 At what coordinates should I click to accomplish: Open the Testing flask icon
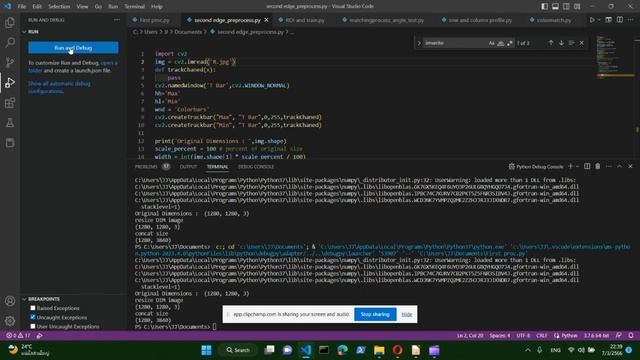point(10,122)
